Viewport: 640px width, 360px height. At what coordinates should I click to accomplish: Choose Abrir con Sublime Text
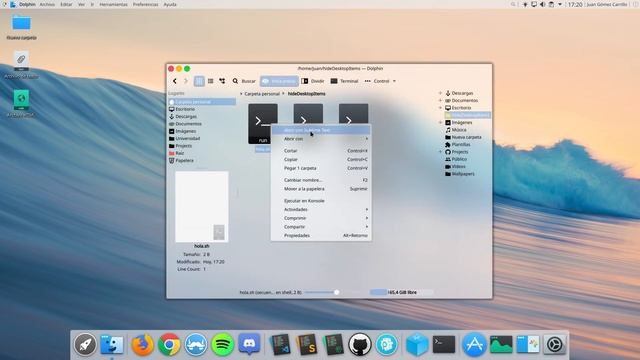(321, 130)
